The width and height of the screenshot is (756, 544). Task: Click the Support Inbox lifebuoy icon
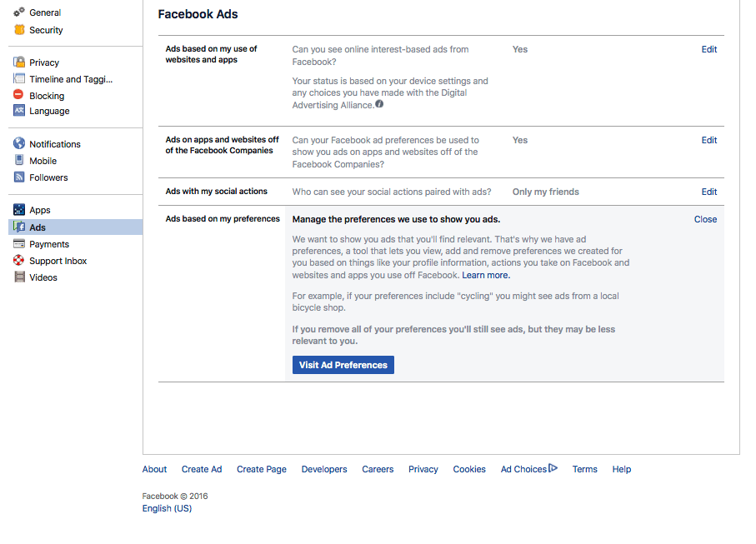[x=19, y=261]
